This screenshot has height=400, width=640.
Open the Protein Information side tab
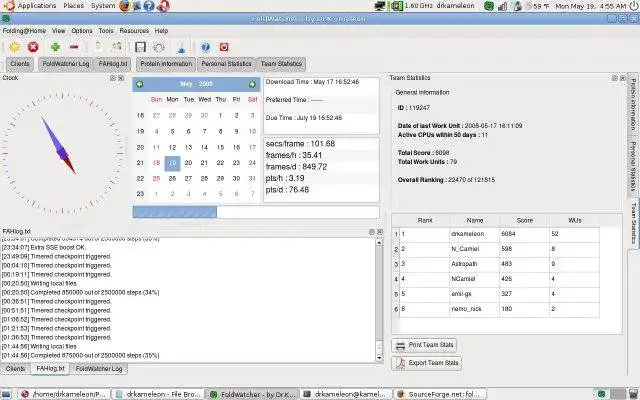(633, 105)
